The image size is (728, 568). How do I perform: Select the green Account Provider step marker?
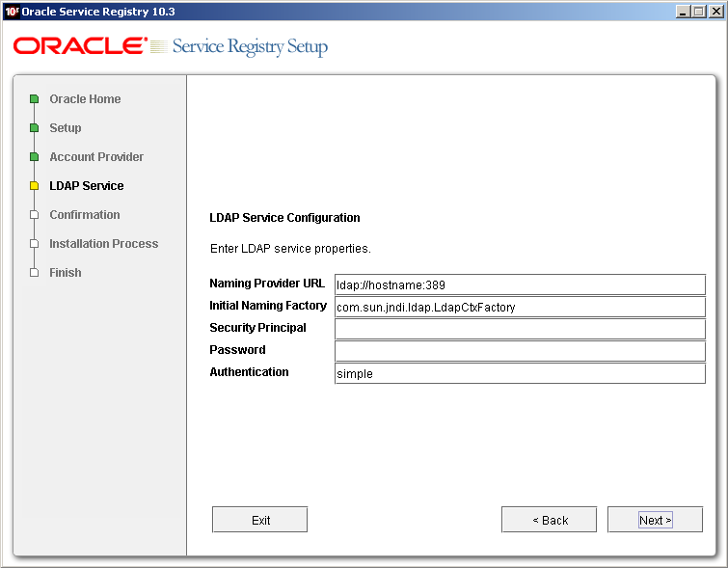tap(35, 157)
